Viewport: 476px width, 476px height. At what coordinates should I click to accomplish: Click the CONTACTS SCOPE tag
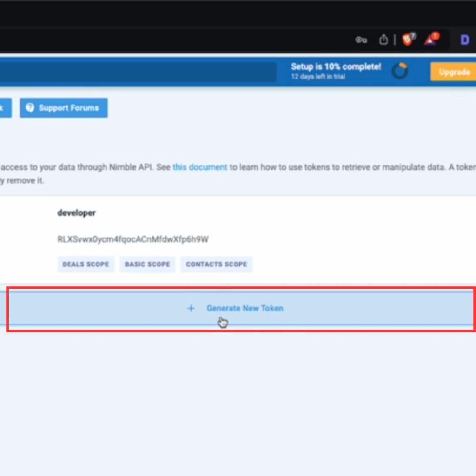[216, 264]
